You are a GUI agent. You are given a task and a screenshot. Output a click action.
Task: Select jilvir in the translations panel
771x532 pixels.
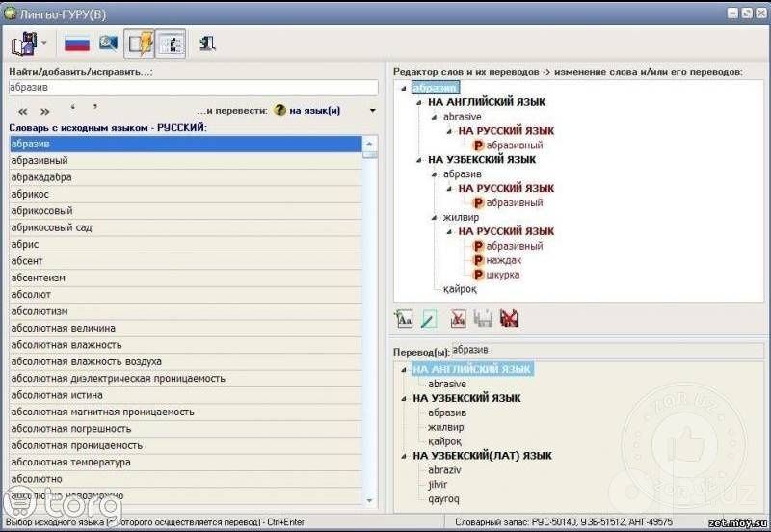click(x=438, y=485)
